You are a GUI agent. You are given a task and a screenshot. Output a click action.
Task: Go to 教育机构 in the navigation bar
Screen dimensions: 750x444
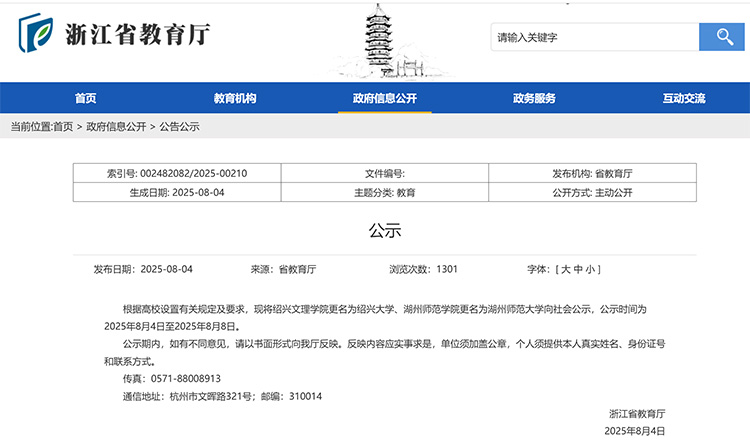point(235,98)
